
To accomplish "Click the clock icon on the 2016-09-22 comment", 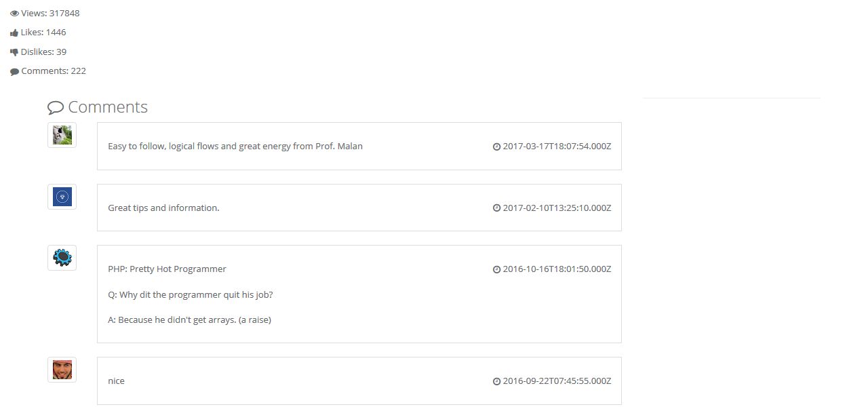I will point(496,381).
